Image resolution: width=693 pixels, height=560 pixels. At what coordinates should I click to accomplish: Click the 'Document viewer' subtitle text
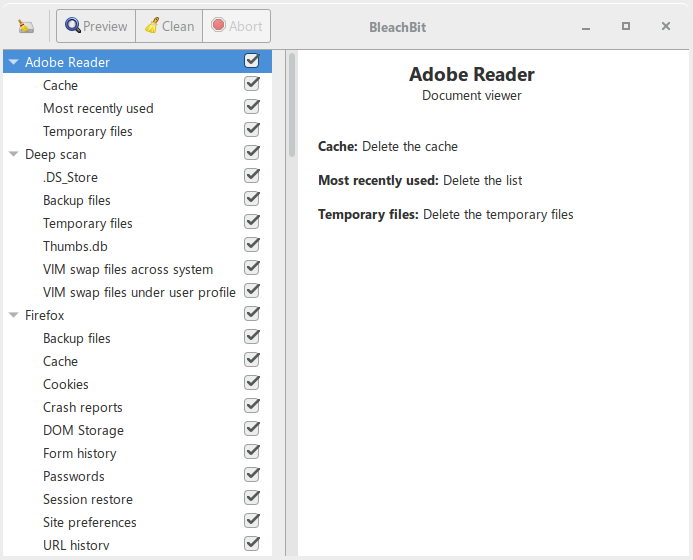click(x=472, y=95)
